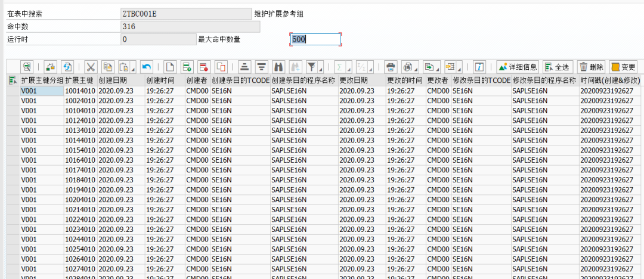Viewport: 644px width, 279px height.
Task: Click the Copy Text icon
Action: tap(108, 67)
